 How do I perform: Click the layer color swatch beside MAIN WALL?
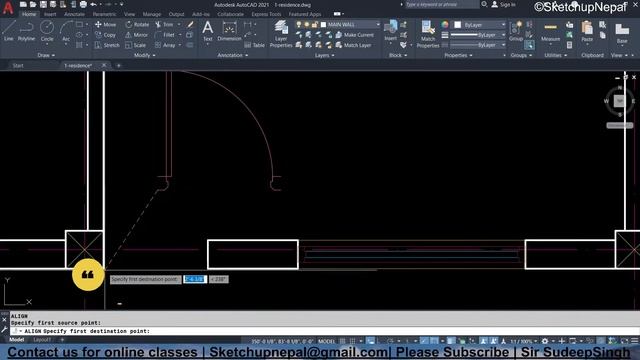coord(324,24)
